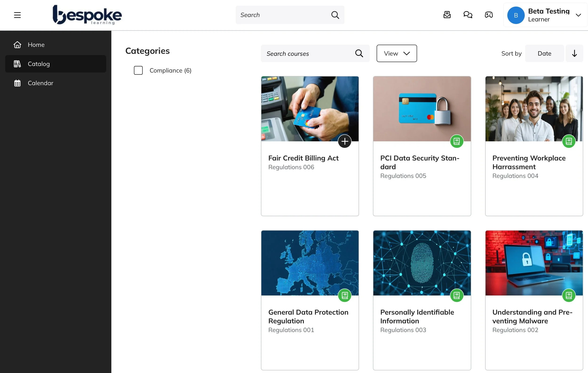
Task: Expand the Beta Testing user menu
Action: click(578, 15)
